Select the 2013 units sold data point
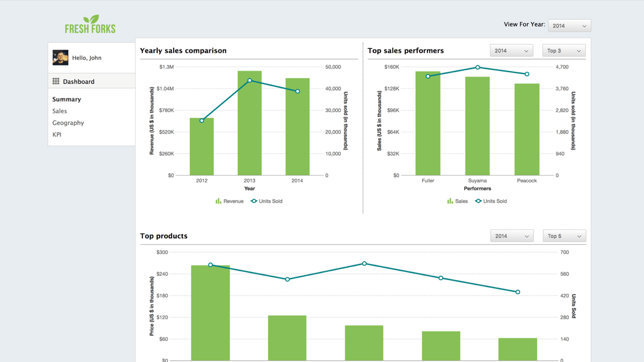This screenshot has width=644, height=362. (x=250, y=81)
